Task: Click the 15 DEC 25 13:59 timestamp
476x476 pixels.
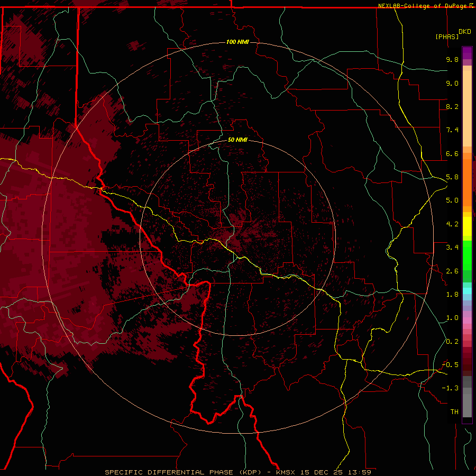Action: pos(336,472)
